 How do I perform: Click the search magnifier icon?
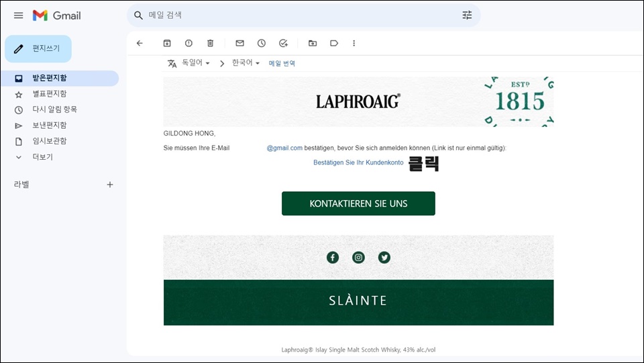[x=138, y=15]
